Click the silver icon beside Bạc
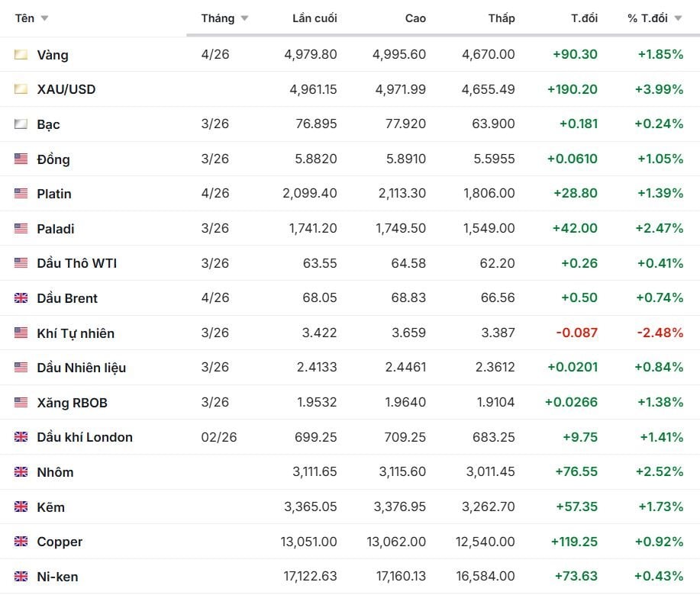 21,124
